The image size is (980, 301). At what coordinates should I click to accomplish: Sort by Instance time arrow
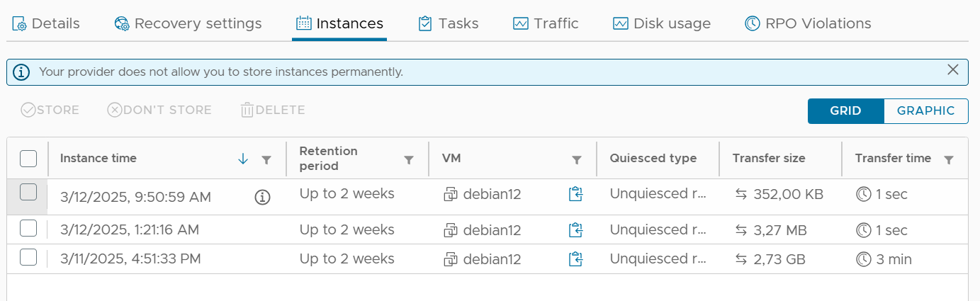point(243,159)
